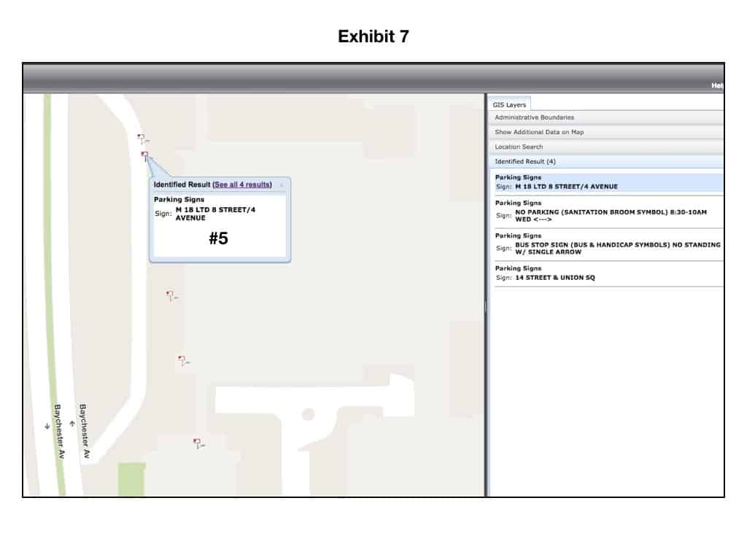
Task: Click the sign marker attached to the popup
Action: [x=145, y=155]
